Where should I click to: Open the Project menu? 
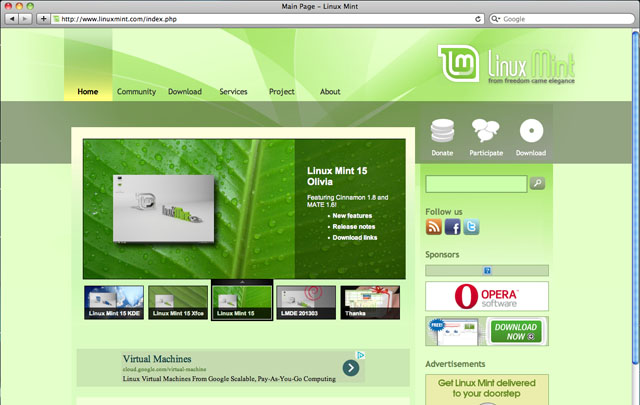coord(282,91)
